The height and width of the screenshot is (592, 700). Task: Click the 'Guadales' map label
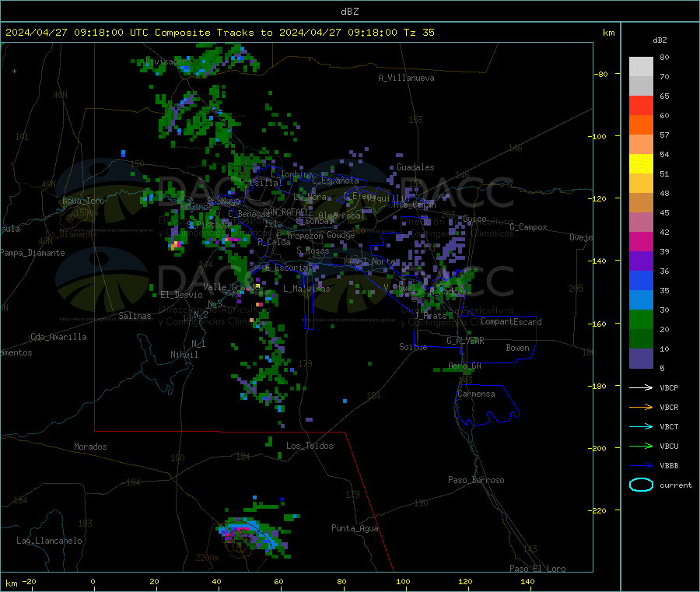415,167
